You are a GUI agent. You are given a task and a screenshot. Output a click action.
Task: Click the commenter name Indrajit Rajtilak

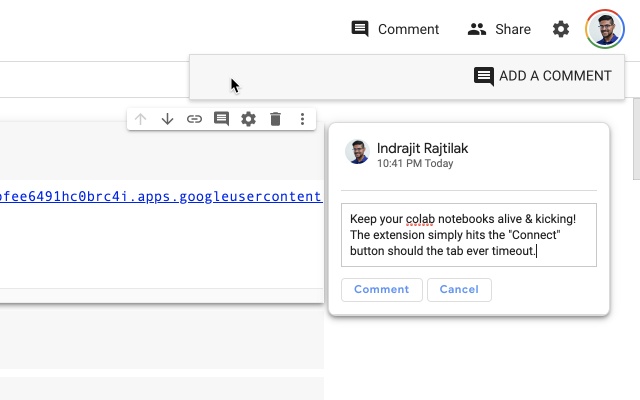[422, 148]
